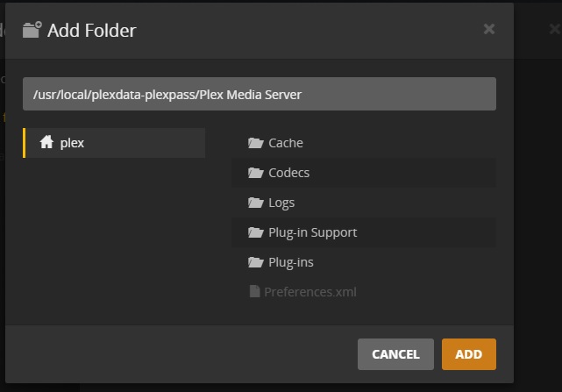Close the Add Folder dialog
Viewport: 562px width, 392px height.
[x=489, y=29]
